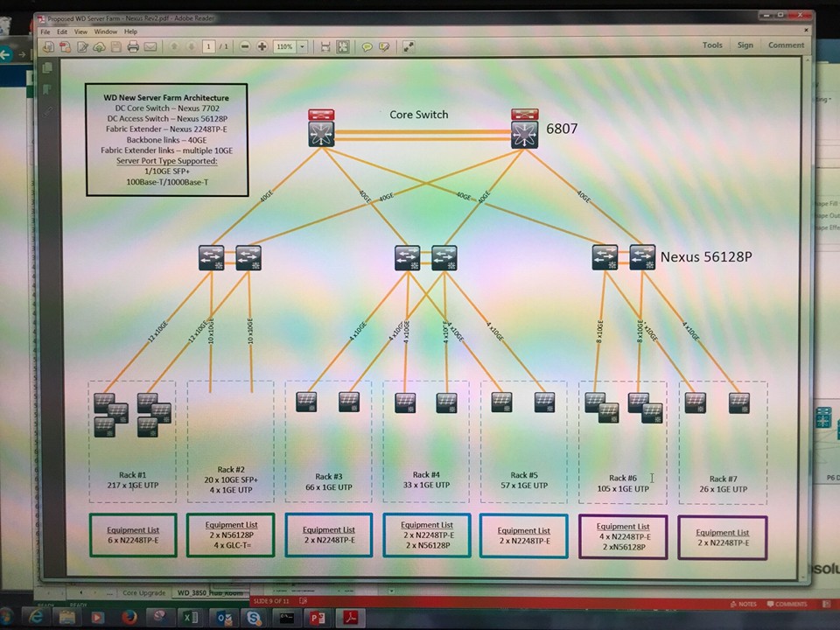The height and width of the screenshot is (630, 840).
Task: Go to next page down arrow
Action: 192,46
